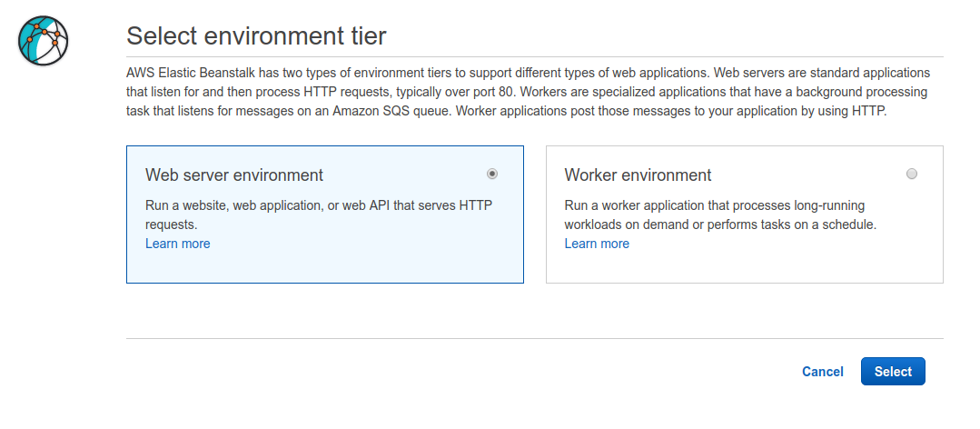The image size is (980, 429).
Task: Confirm with the blue Select button
Action: coord(893,372)
